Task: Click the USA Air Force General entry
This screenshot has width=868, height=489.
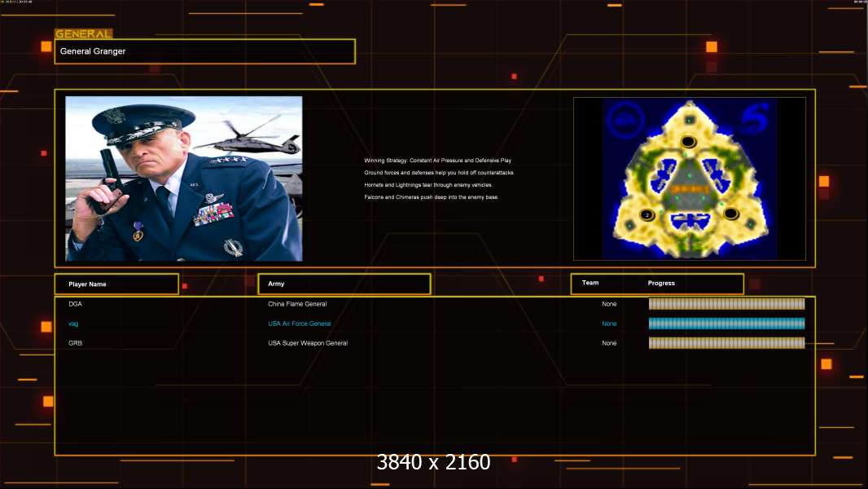Action: pos(300,324)
